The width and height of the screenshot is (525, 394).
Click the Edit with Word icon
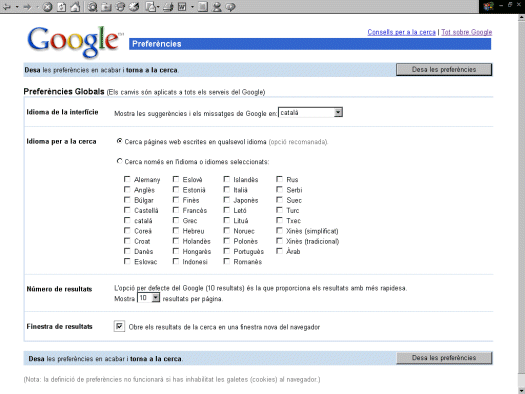182,7
